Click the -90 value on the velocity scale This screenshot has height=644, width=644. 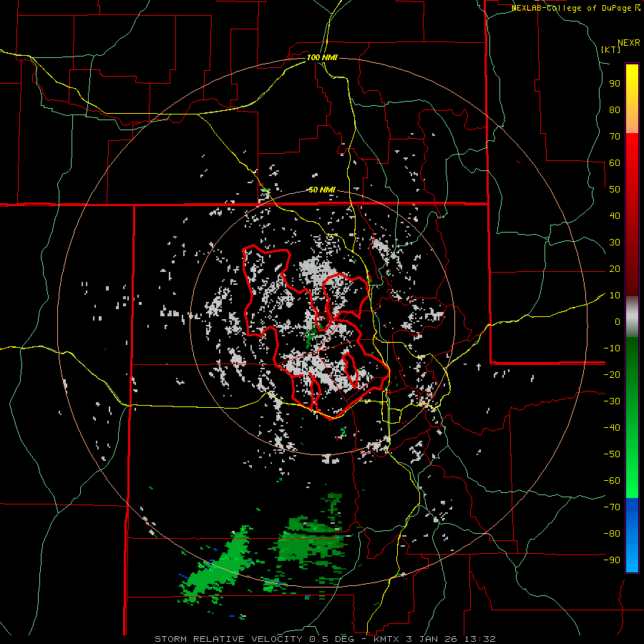pos(612,560)
